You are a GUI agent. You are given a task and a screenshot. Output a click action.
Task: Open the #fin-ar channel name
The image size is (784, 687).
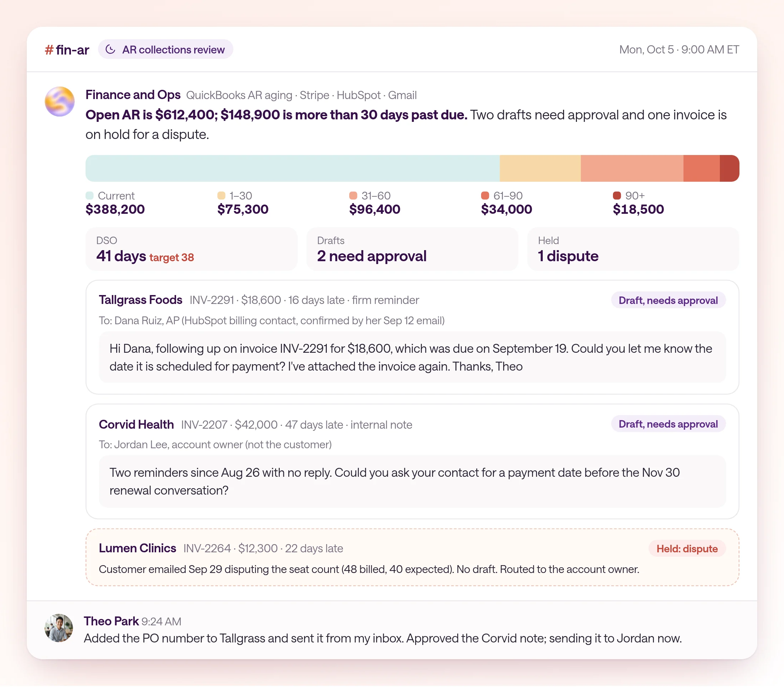pyautogui.click(x=67, y=50)
